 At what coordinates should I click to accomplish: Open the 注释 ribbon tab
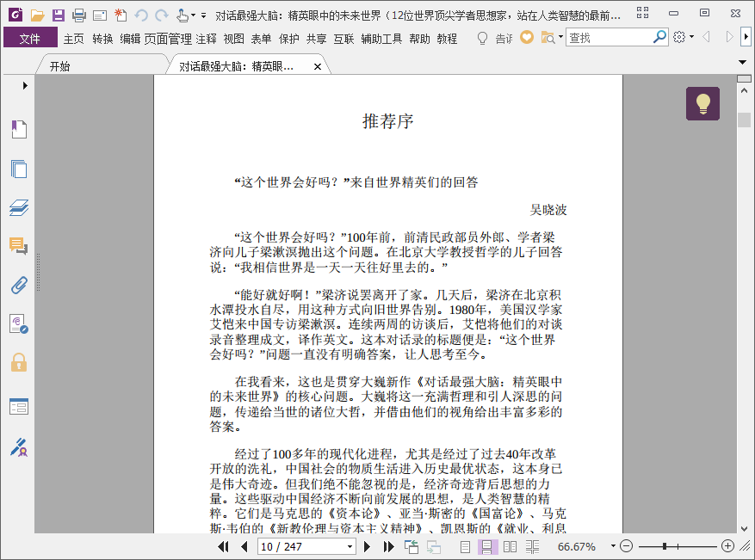pos(206,39)
